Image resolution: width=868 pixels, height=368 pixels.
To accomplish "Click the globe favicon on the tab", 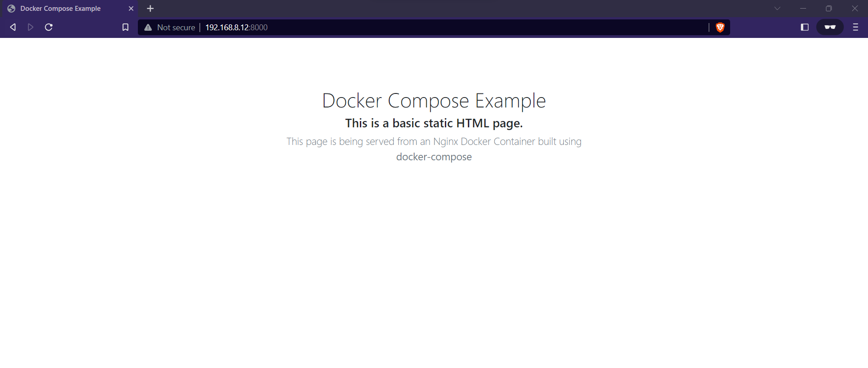I will click(11, 9).
